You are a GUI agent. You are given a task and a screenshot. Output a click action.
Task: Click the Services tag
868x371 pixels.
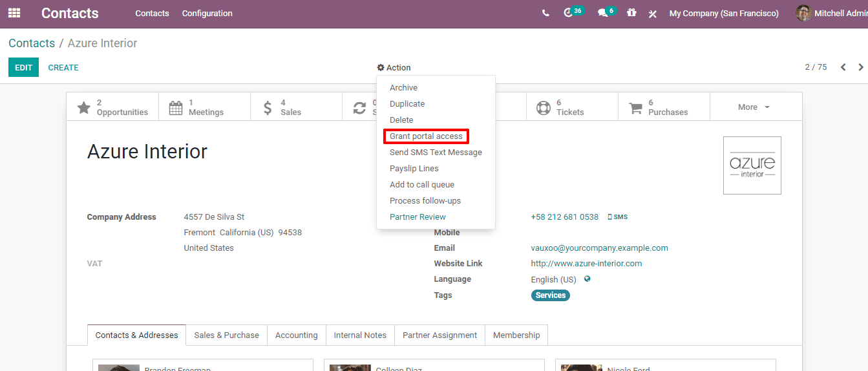551,295
